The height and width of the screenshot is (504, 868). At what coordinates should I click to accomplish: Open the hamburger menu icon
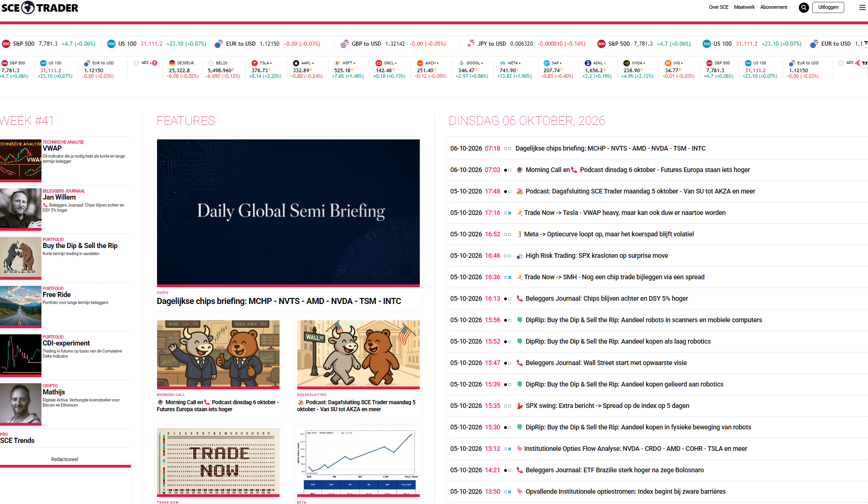[x=862, y=7]
